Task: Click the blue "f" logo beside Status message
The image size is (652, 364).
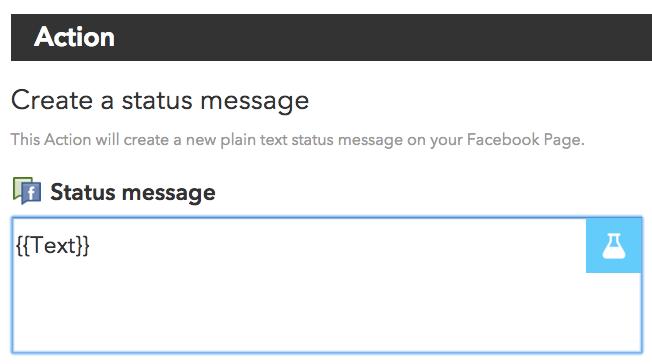Action: (31, 193)
